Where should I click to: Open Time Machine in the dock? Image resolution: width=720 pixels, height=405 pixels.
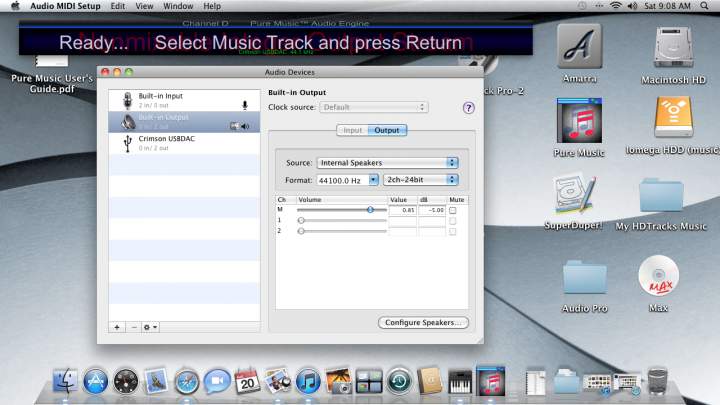click(x=399, y=381)
